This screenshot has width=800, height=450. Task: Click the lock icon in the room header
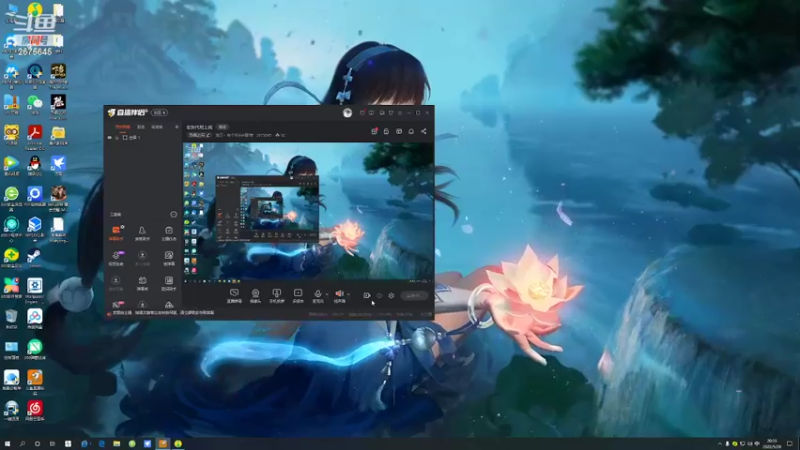pos(386,131)
